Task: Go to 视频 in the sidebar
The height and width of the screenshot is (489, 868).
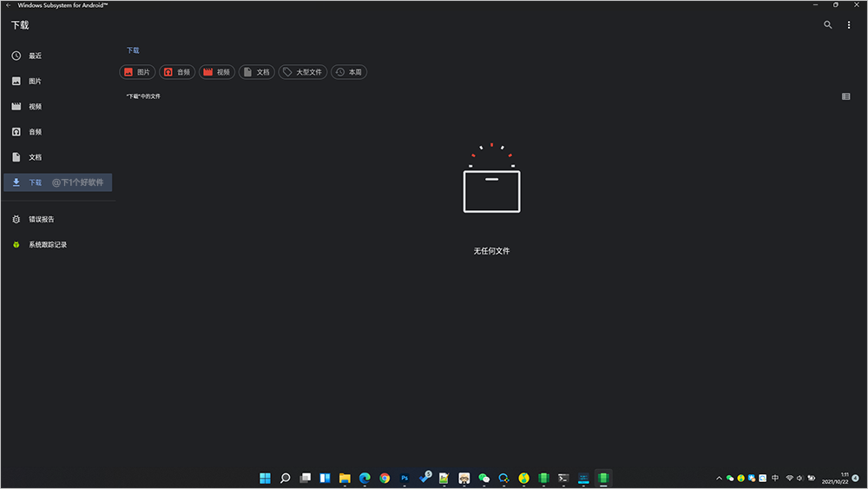Action: coord(35,107)
